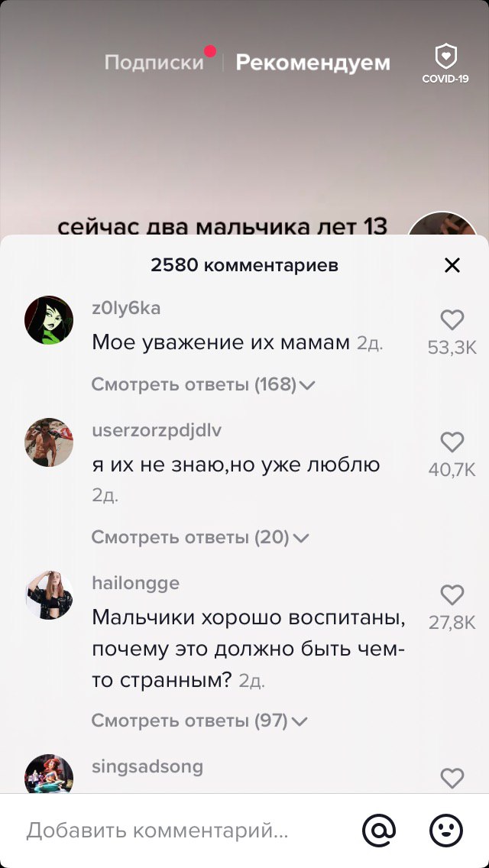Like the comment by hailongge

tap(452, 595)
